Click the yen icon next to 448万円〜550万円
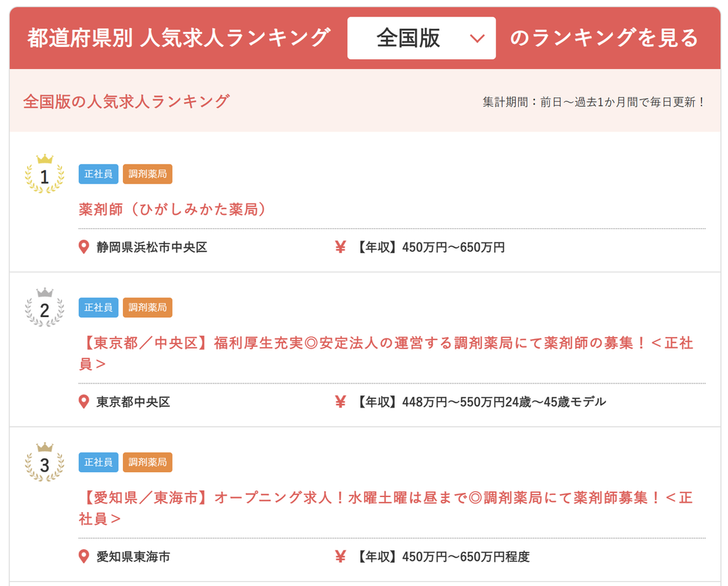 pyautogui.click(x=341, y=402)
